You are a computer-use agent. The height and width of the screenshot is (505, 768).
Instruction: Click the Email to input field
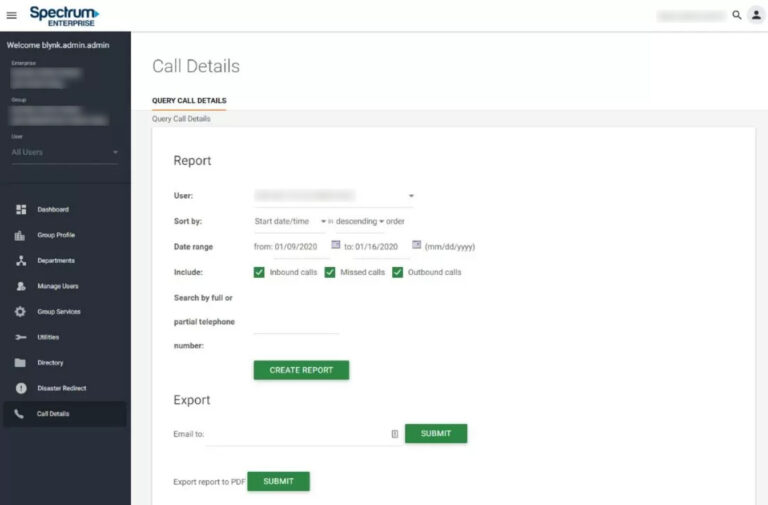(304, 434)
